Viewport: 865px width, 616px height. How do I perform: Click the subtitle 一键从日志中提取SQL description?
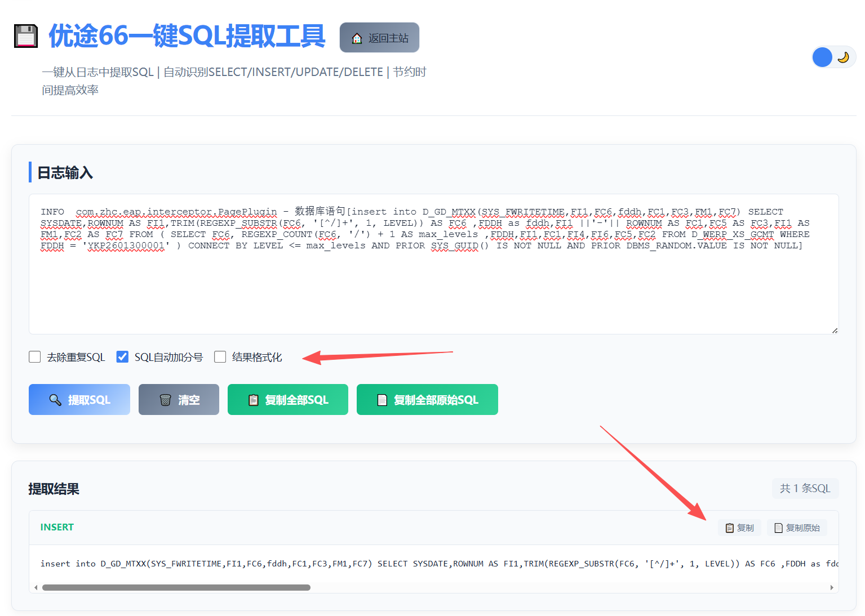click(234, 81)
